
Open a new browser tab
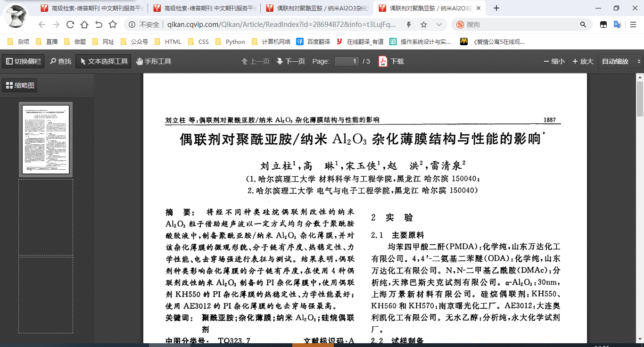(496, 8)
